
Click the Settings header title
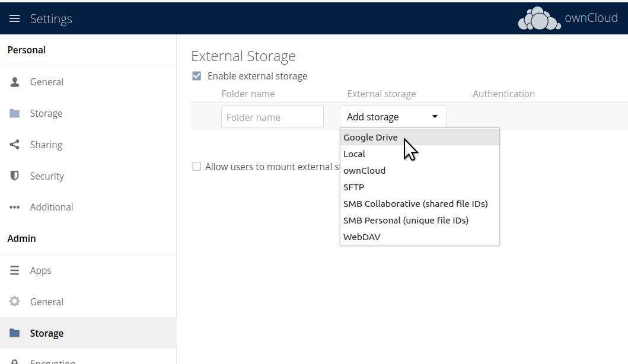[51, 19]
